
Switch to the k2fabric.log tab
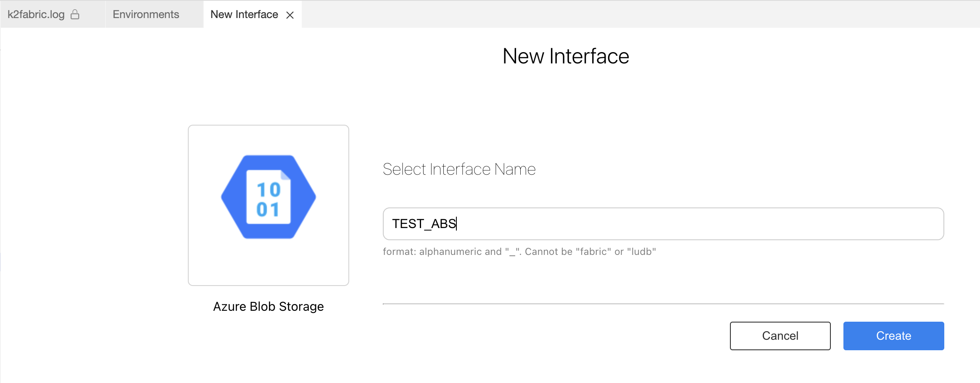pyautogui.click(x=36, y=15)
